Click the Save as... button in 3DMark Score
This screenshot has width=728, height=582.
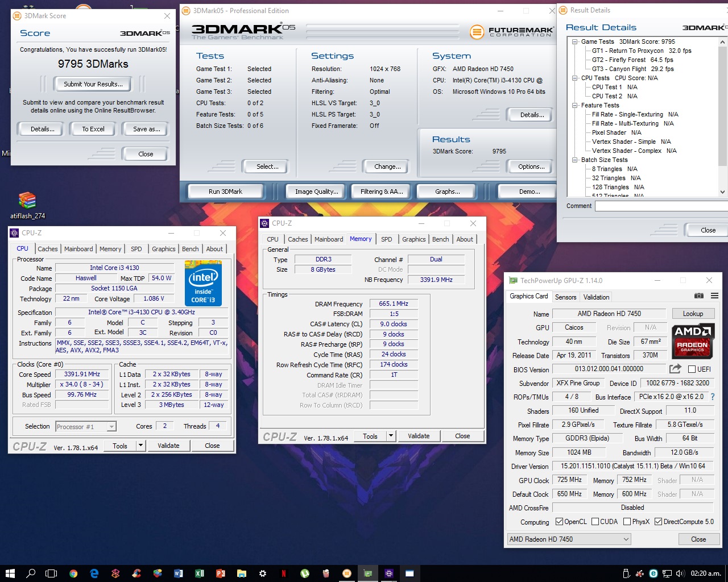tap(147, 129)
